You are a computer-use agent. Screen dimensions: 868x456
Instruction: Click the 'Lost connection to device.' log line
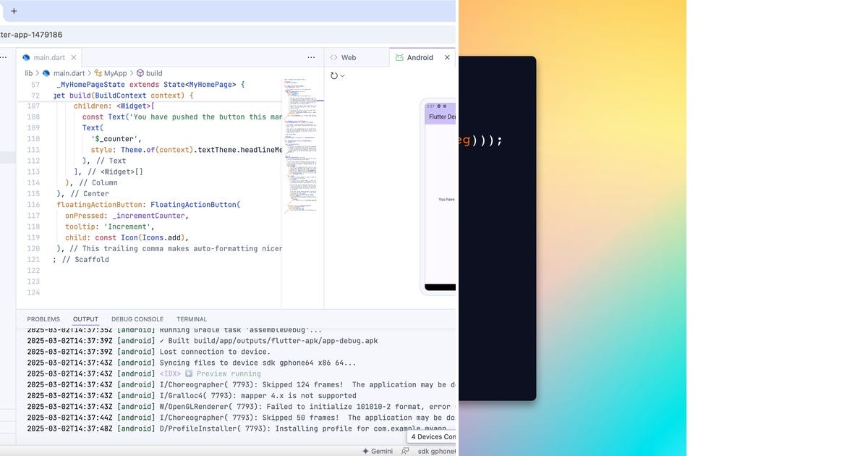point(215,352)
